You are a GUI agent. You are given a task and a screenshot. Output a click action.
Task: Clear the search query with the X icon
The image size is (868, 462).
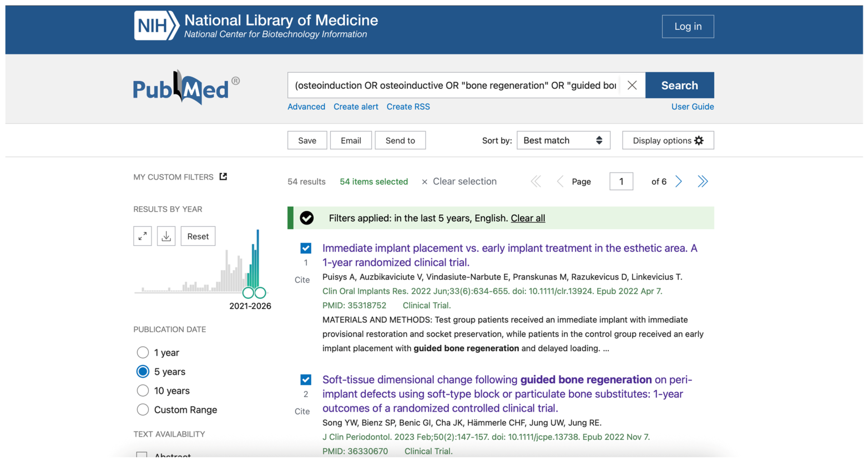point(632,85)
